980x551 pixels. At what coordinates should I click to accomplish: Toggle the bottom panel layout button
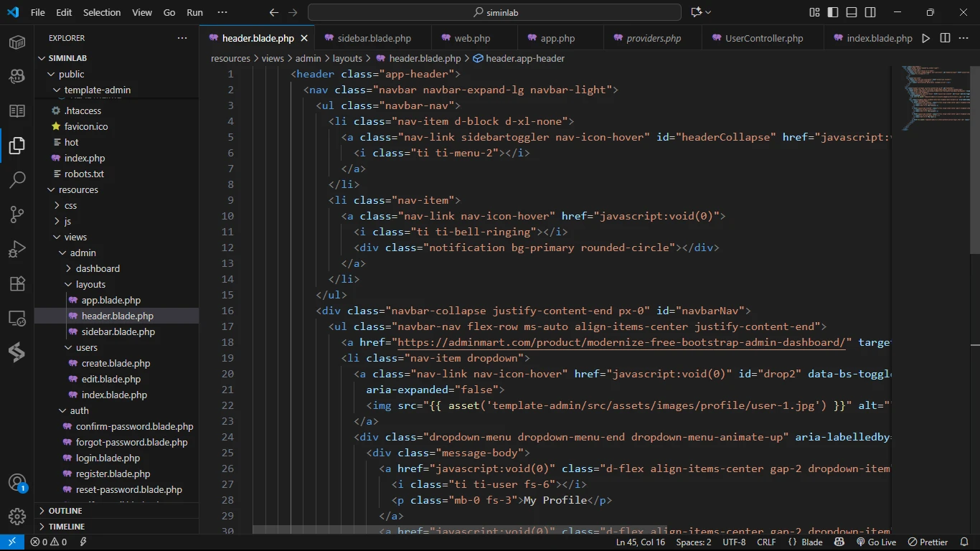click(x=852, y=12)
